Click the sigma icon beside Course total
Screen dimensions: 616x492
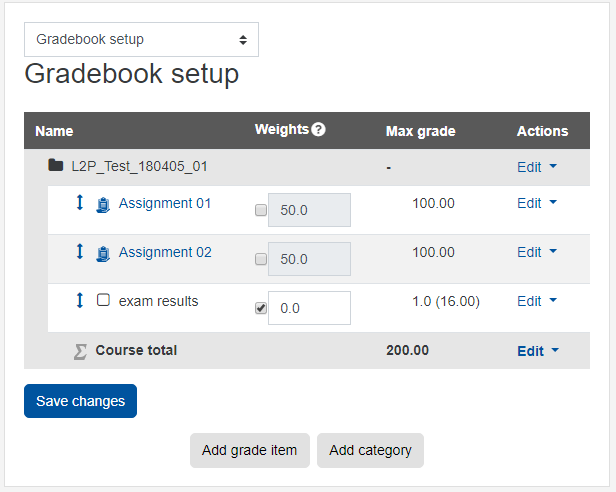80,352
